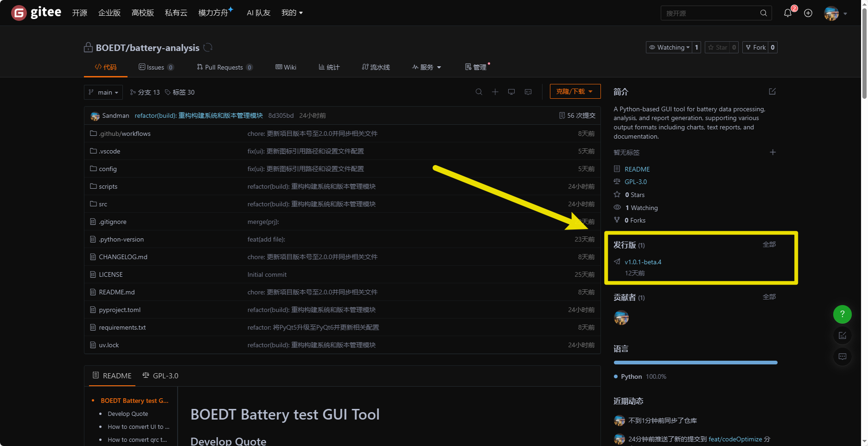This screenshot has width=868, height=446.
Task: Click the green help question-mark button
Action: click(842, 314)
